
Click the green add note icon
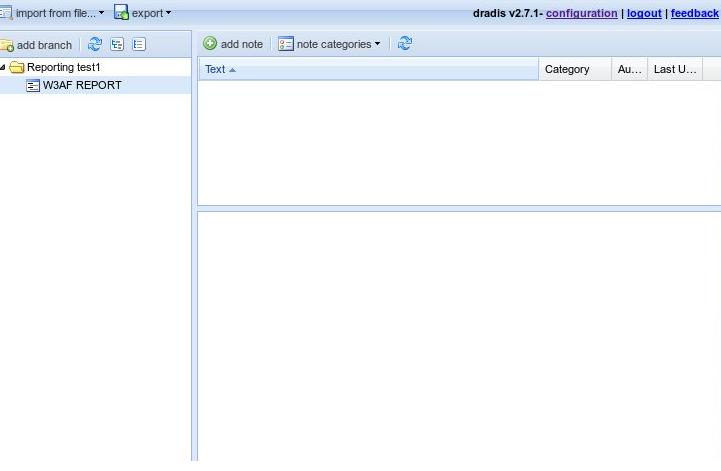coord(210,44)
